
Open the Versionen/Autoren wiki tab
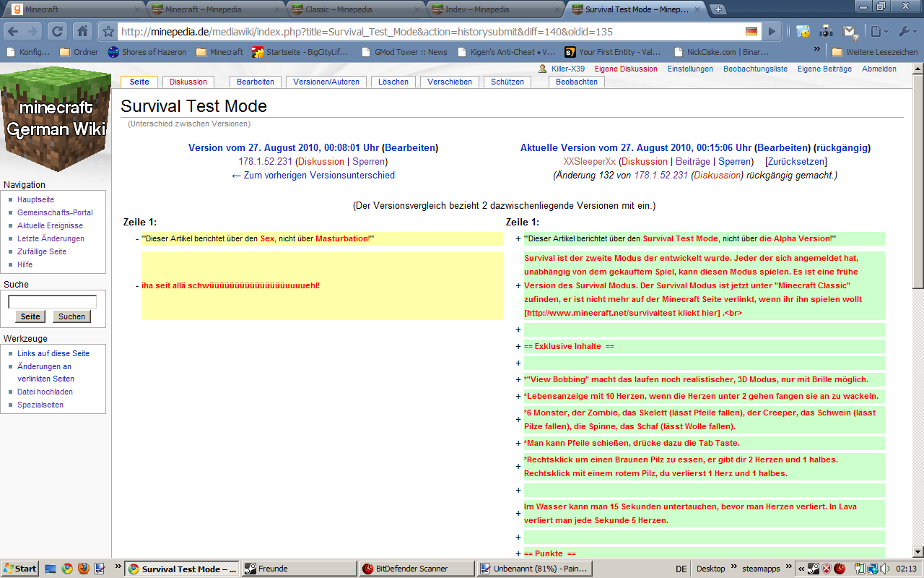[326, 82]
